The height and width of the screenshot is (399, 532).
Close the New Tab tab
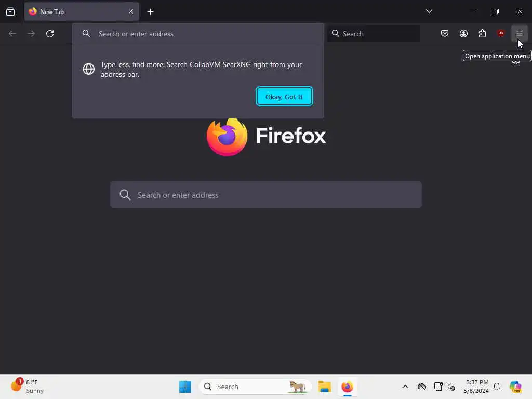[x=131, y=11]
